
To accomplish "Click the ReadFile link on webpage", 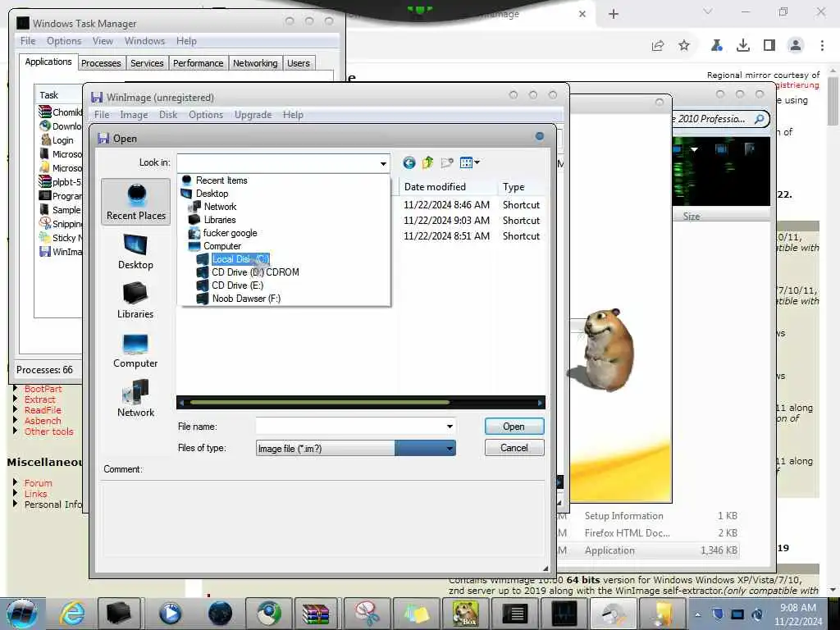I will pos(43,410).
